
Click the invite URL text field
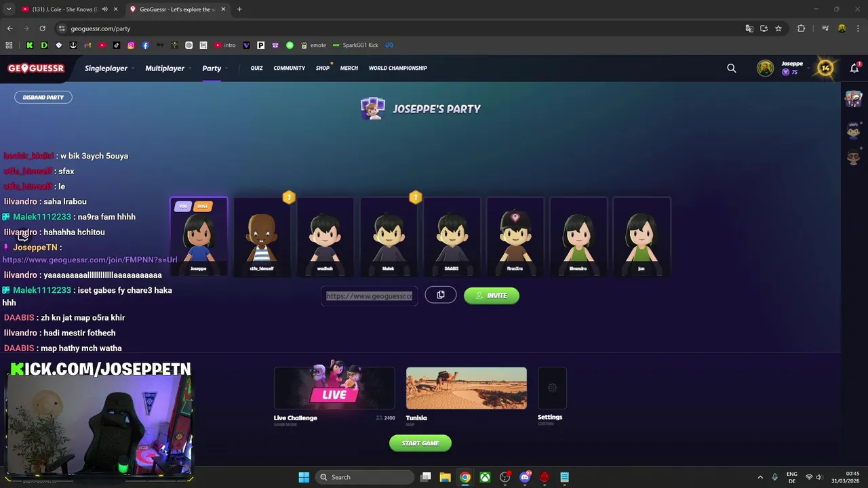(370, 296)
